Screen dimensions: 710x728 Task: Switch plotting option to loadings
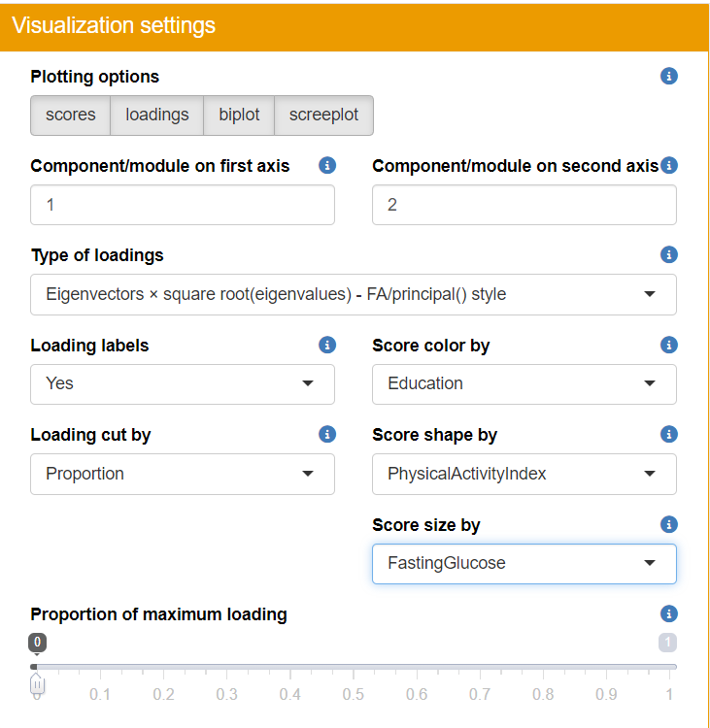coord(157,115)
